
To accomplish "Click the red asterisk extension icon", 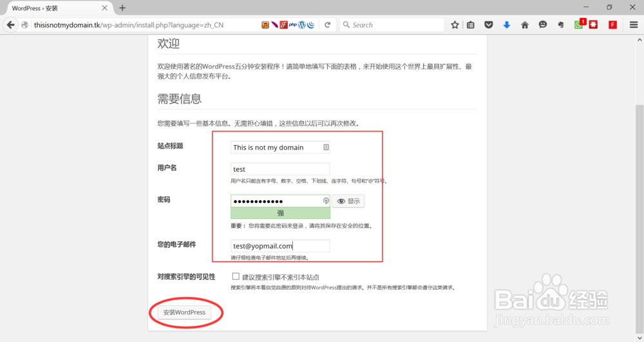I will (x=593, y=25).
